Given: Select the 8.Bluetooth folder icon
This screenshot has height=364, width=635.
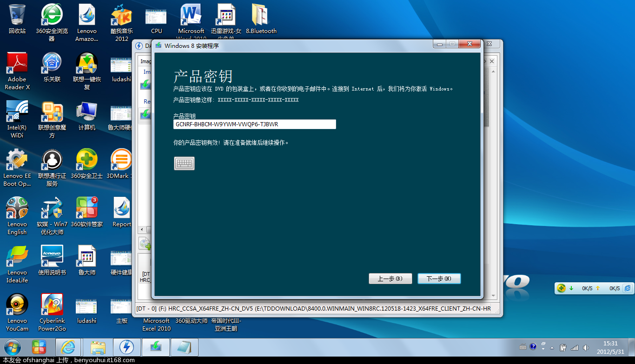Looking at the screenshot, I should pyautogui.click(x=261, y=19).
